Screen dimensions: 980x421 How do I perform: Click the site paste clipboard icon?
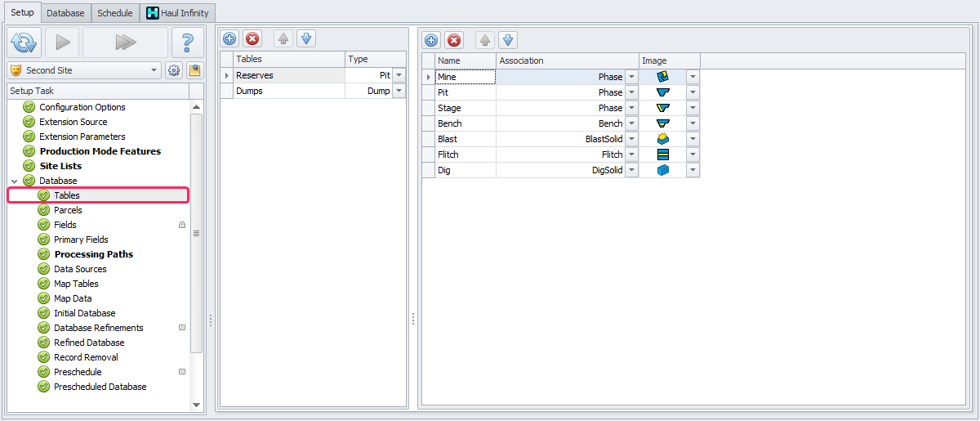194,70
